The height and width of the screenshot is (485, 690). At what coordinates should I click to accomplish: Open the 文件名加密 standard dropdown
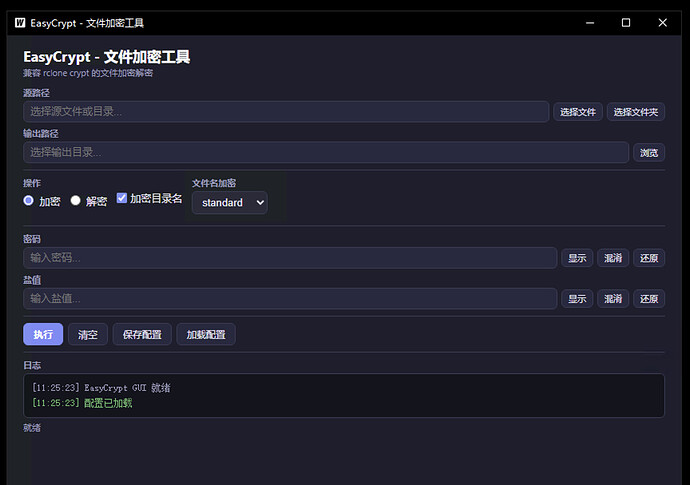(x=230, y=202)
